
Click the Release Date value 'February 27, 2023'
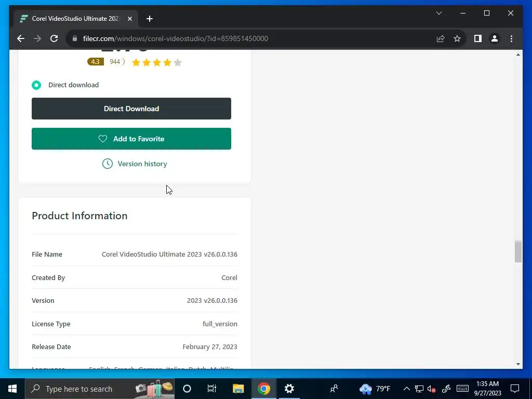(x=210, y=347)
